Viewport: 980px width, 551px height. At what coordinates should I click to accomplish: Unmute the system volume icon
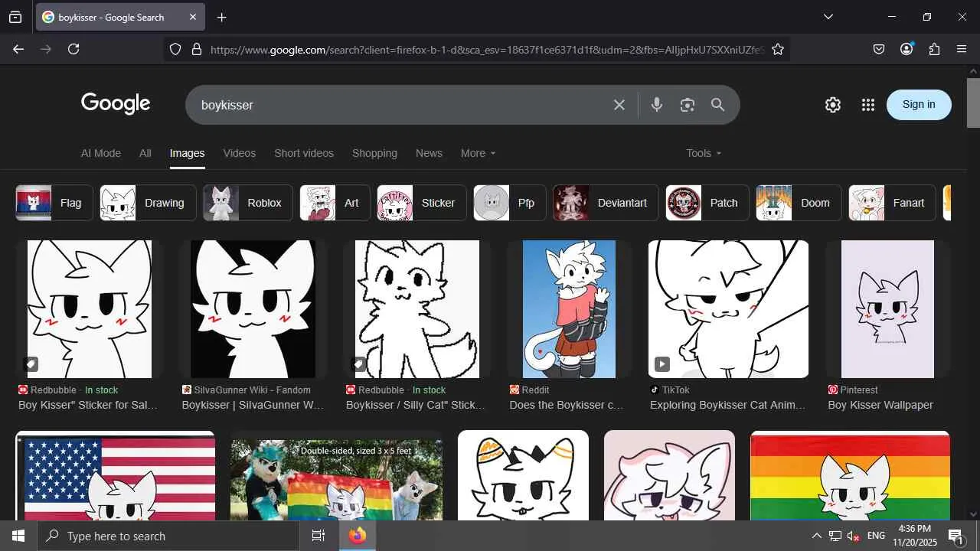pyautogui.click(x=853, y=536)
